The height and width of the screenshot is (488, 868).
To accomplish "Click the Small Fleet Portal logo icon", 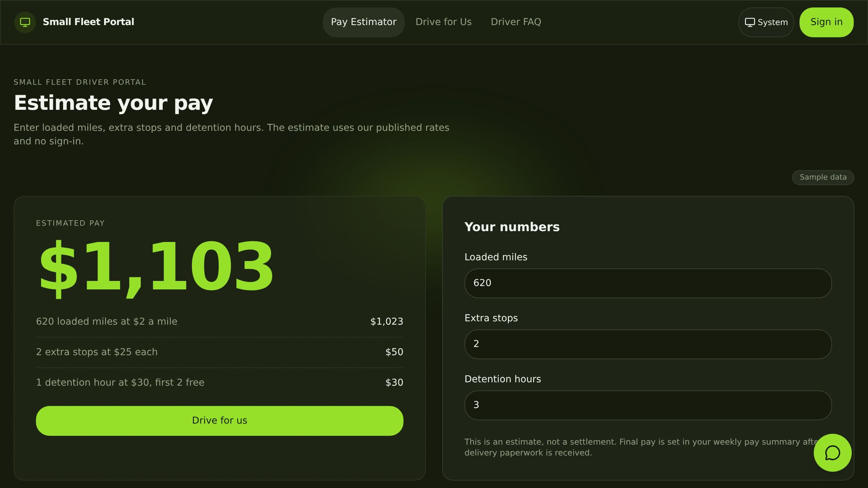I will (25, 22).
